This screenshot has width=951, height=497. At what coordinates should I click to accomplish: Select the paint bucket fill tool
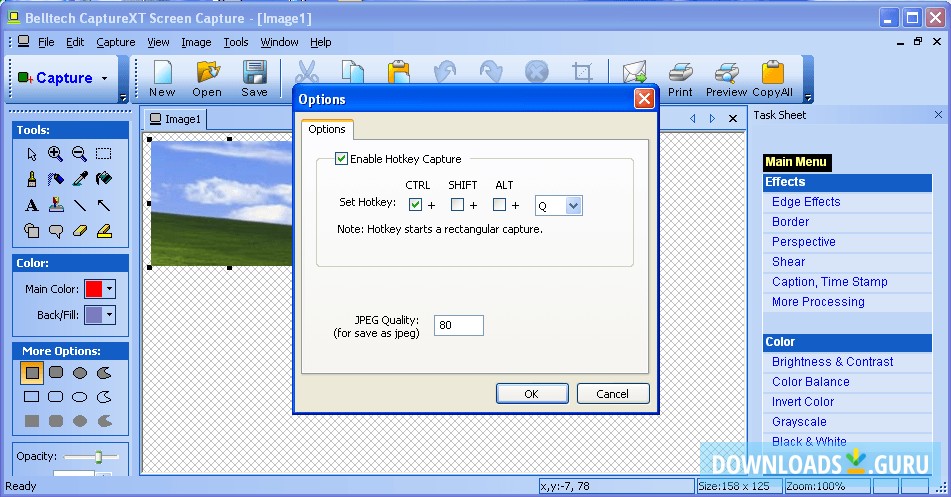tap(104, 179)
